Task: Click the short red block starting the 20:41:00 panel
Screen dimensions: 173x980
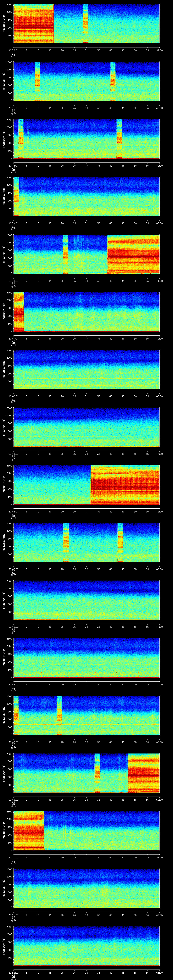Action: (x=18, y=312)
